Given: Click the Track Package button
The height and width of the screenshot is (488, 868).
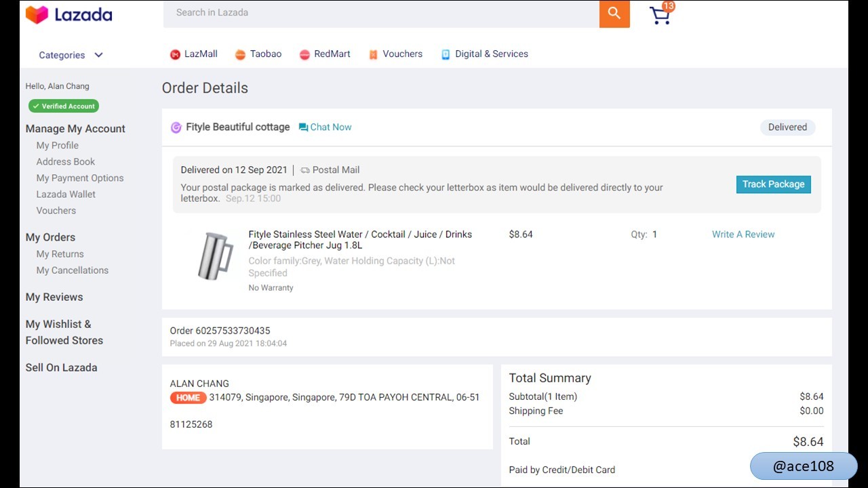Looking at the screenshot, I should pyautogui.click(x=774, y=184).
